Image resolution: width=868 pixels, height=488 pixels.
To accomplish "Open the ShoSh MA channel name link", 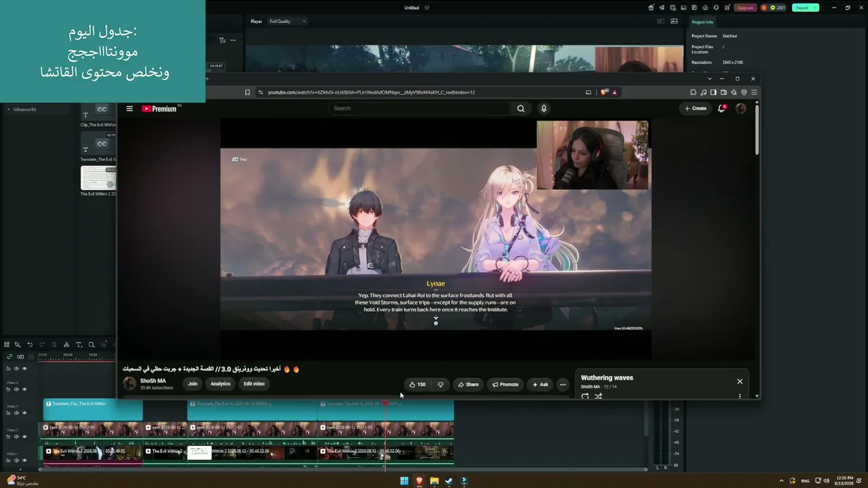I will [x=153, y=381].
